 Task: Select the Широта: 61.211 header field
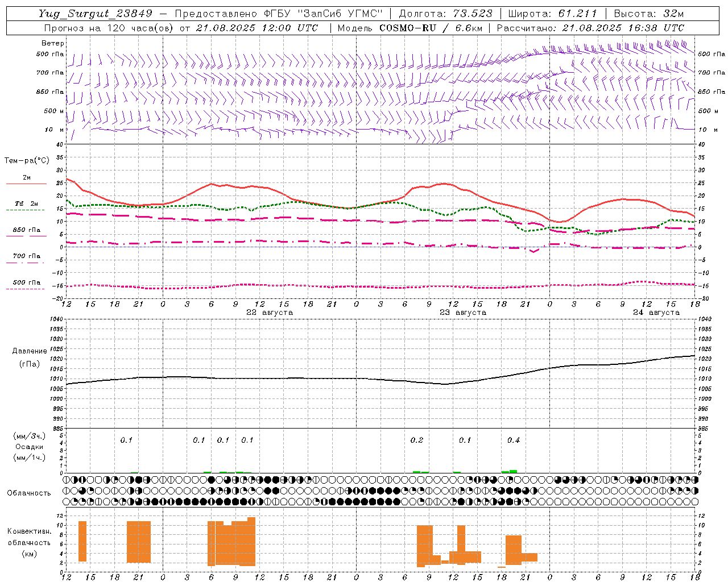pos(553,14)
